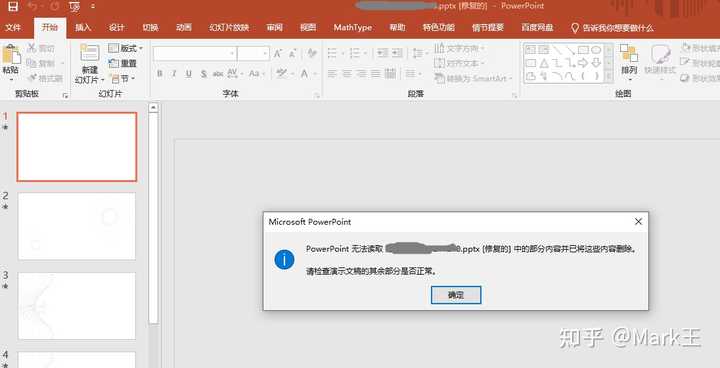Click the Increase Font Size icon
Screen dimensions: 720x368
coord(277,54)
